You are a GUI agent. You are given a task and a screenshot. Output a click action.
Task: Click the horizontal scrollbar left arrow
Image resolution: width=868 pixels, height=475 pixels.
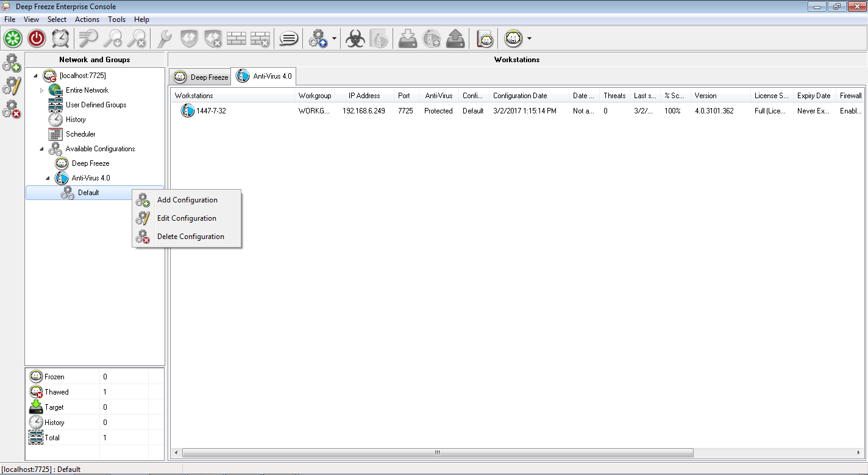coord(176,453)
